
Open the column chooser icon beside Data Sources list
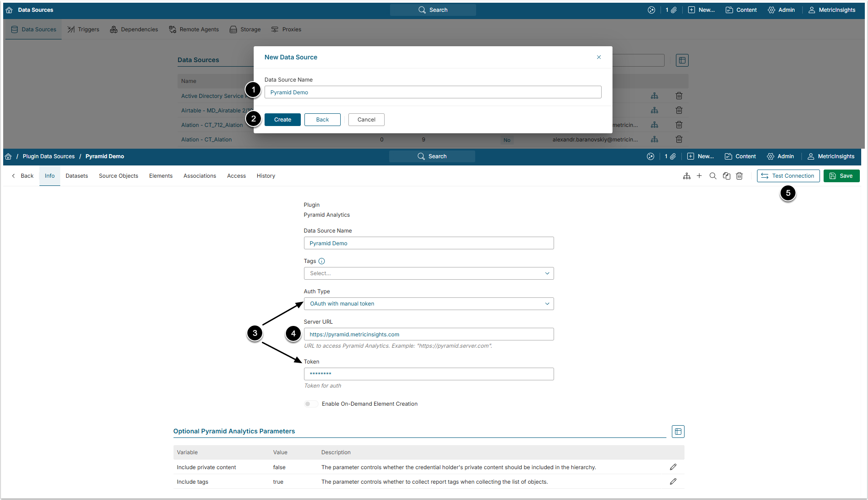point(682,60)
